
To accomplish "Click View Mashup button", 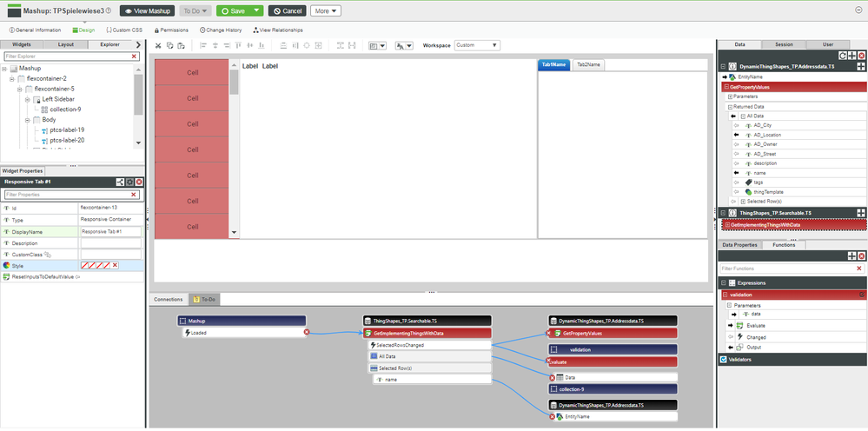I will [x=147, y=10].
